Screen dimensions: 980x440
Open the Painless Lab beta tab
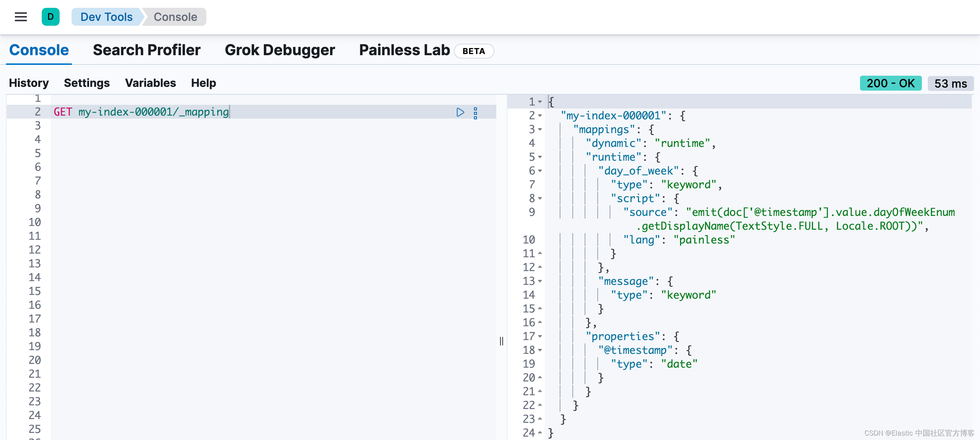404,50
